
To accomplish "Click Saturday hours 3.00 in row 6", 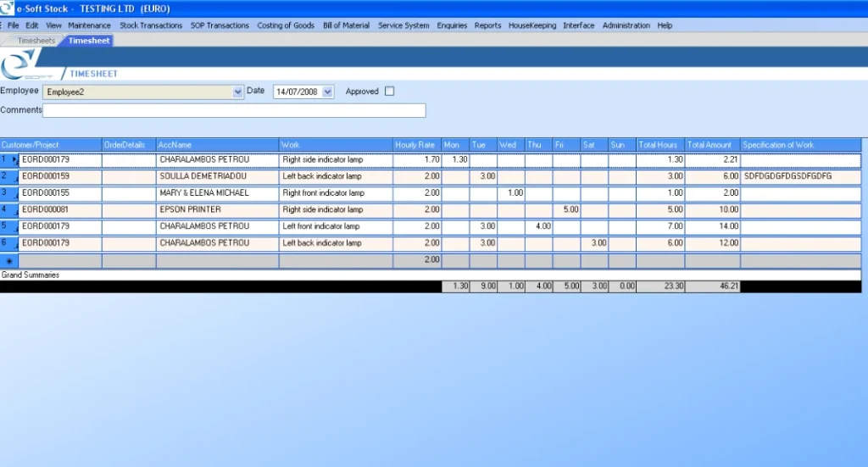I will tap(594, 243).
